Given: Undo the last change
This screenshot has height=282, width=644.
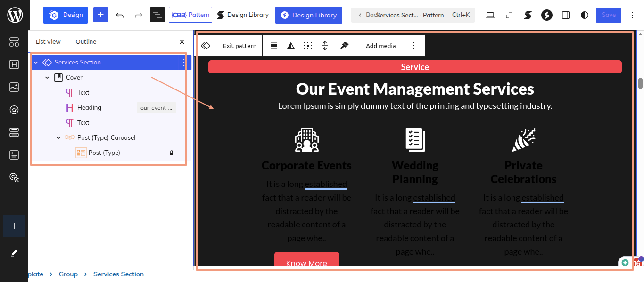Looking at the screenshot, I should click(x=120, y=15).
